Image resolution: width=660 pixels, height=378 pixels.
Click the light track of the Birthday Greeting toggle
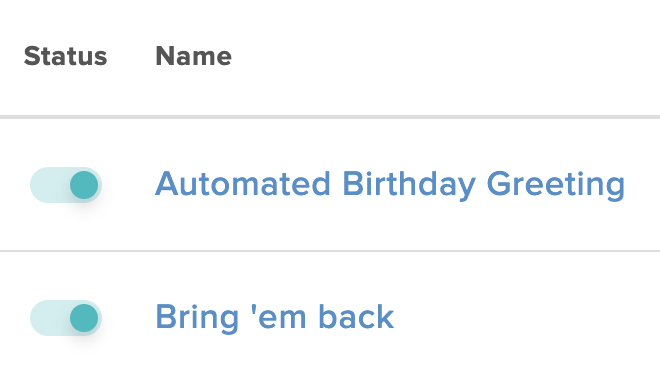click(x=48, y=185)
